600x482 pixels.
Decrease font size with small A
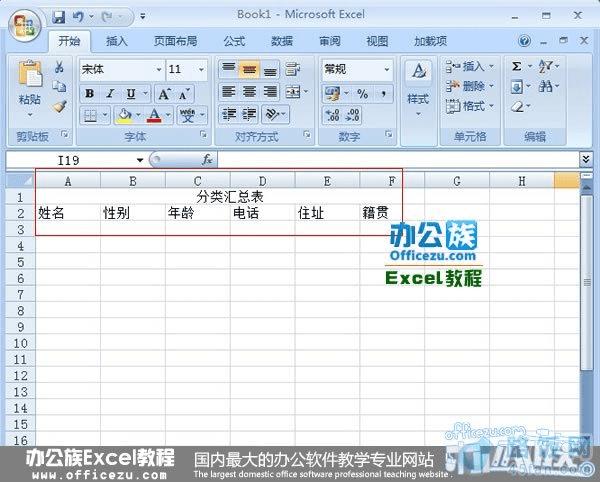(x=184, y=94)
